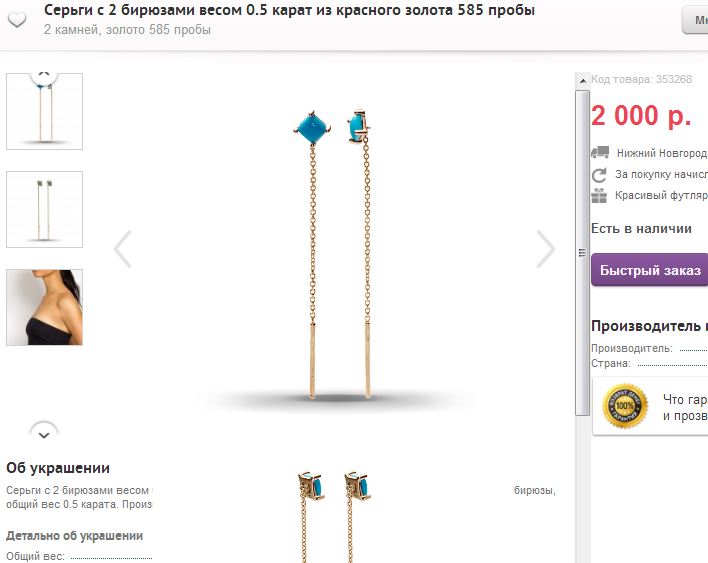Show next product photo with right arrow

pyautogui.click(x=545, y=249)
